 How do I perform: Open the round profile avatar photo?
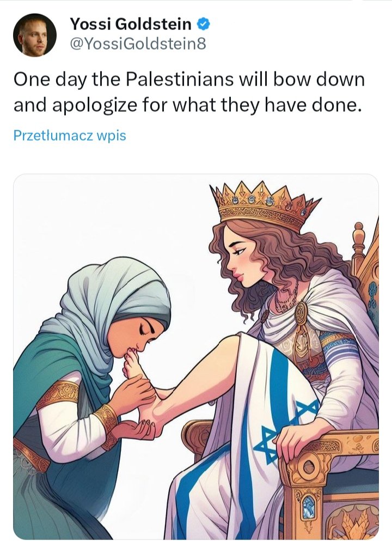pyautogui.click(x=34, y=35)
